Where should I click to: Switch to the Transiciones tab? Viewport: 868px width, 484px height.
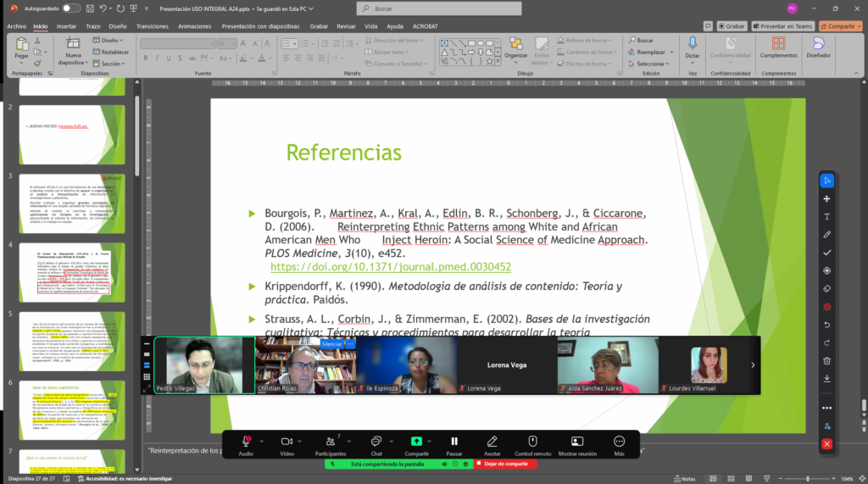(153, 26)
